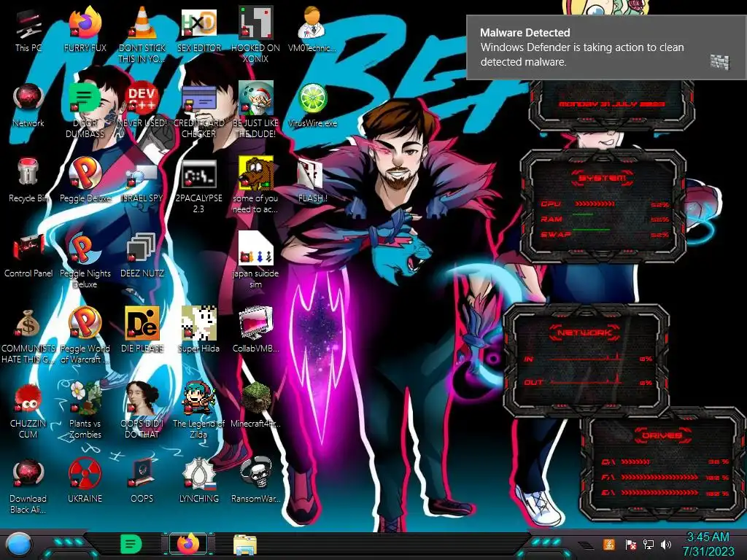
Task: Click the SYSTEM widget panel
Action: [603, 206]
